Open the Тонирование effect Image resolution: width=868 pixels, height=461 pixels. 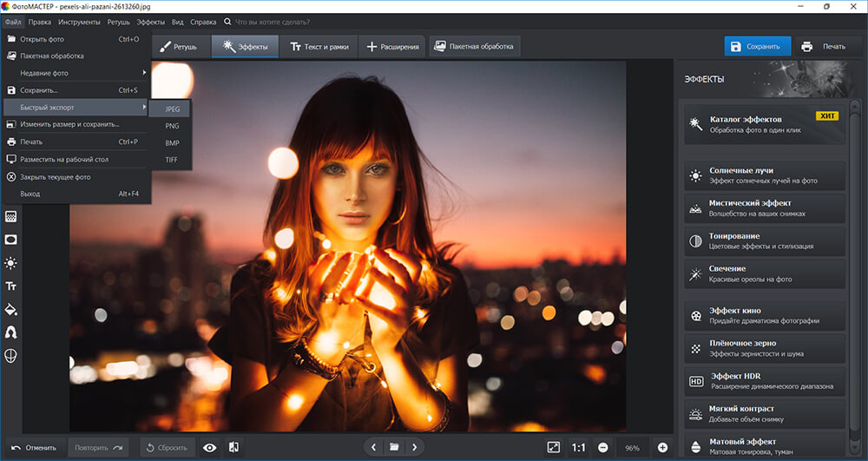point(765,240)
